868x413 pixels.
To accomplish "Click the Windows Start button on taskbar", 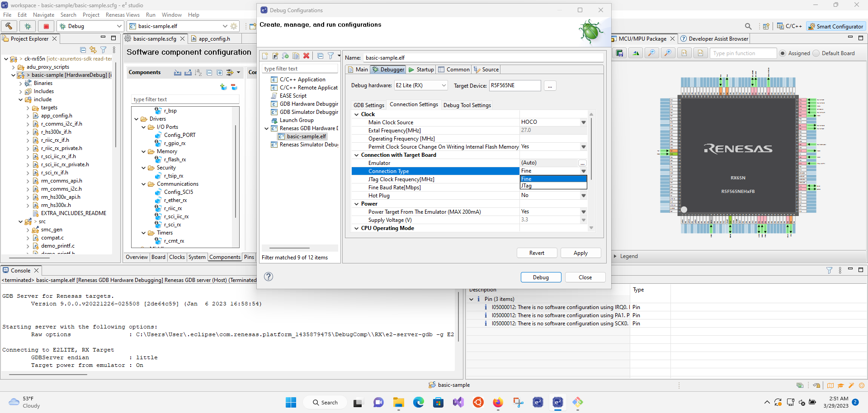I will 291,402.
